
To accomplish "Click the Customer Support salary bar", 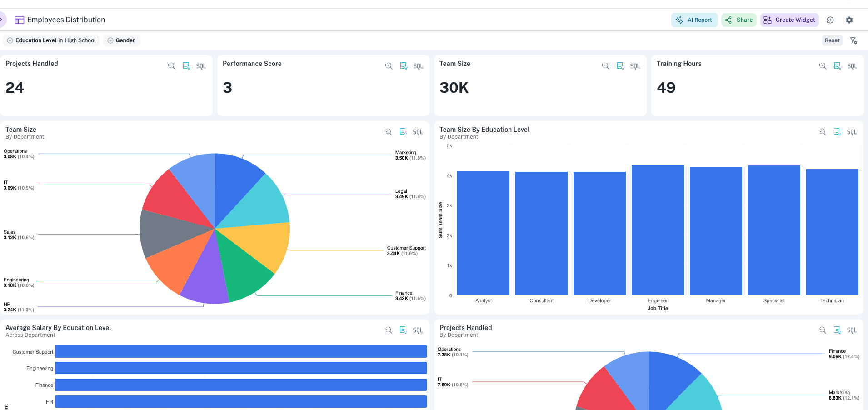I will (x=241, y=352).
